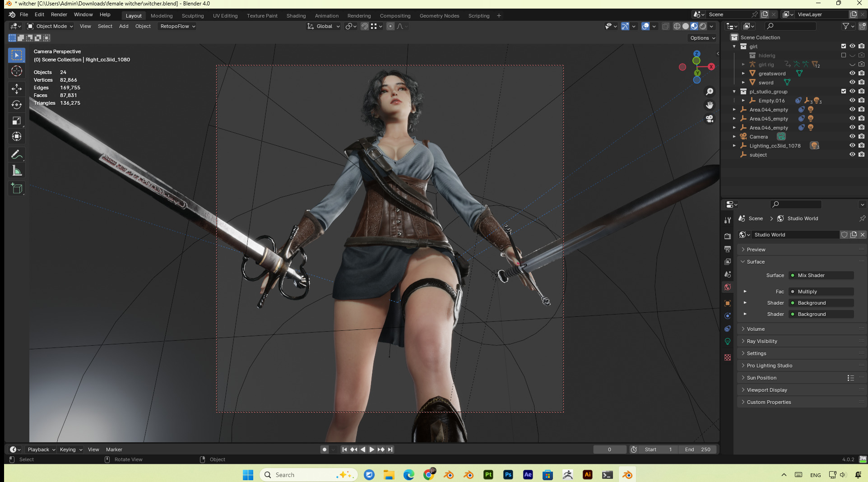Select the Annotate tool
This screenshot has height=482, width=868.
pos(17,154)
